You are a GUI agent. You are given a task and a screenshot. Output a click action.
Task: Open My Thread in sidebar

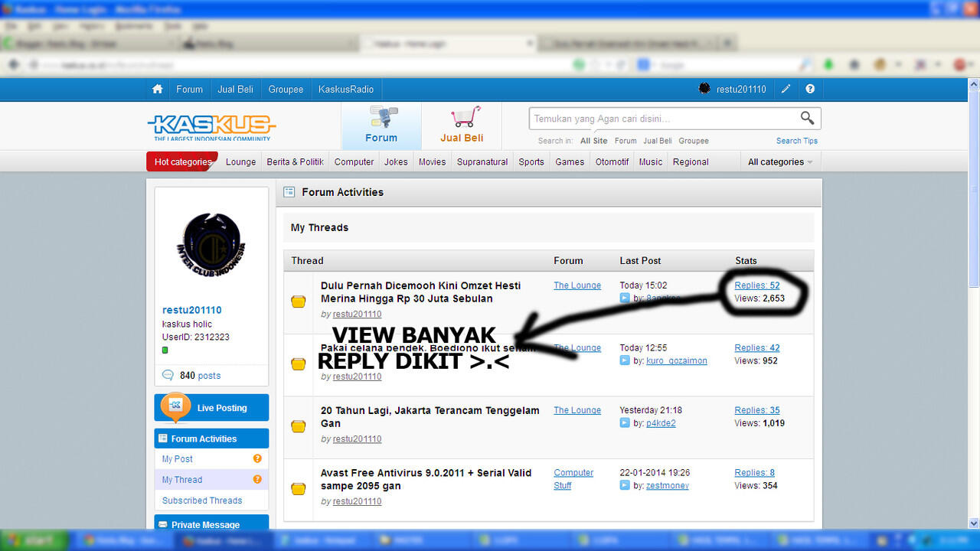[x=181, y=480]
